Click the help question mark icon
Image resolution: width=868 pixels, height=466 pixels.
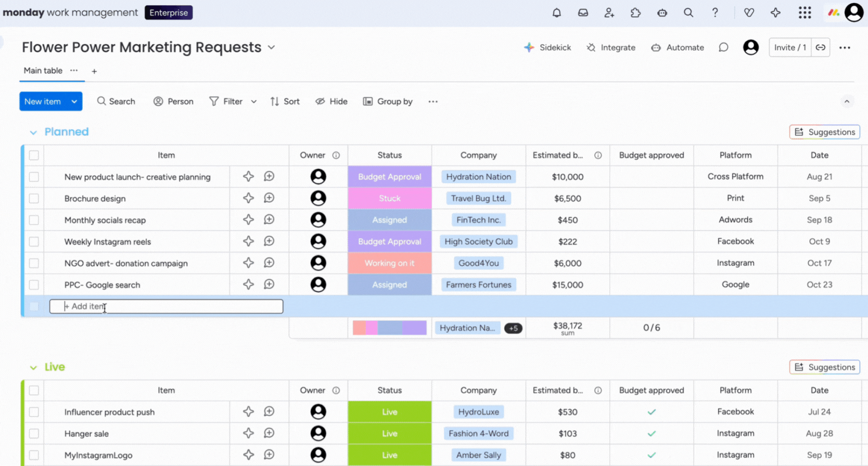715,13
